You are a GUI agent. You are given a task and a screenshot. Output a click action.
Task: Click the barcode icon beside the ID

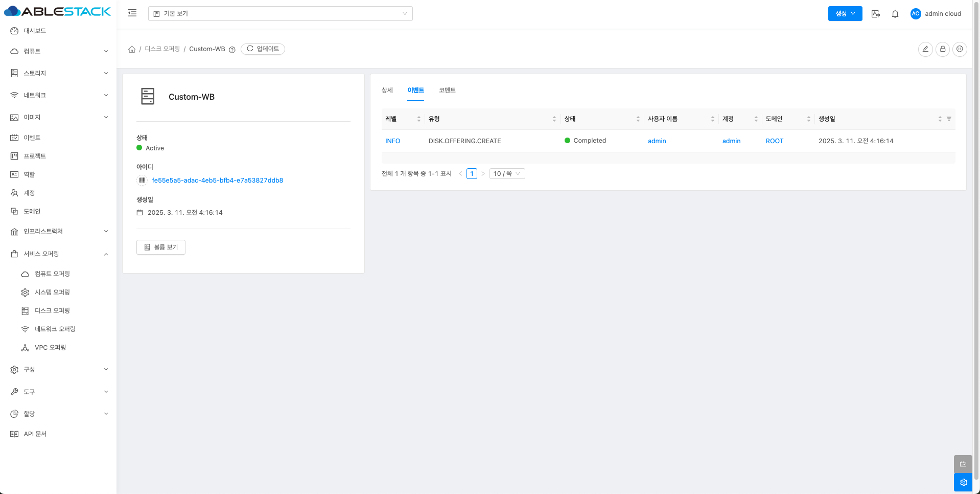point(142,181)
